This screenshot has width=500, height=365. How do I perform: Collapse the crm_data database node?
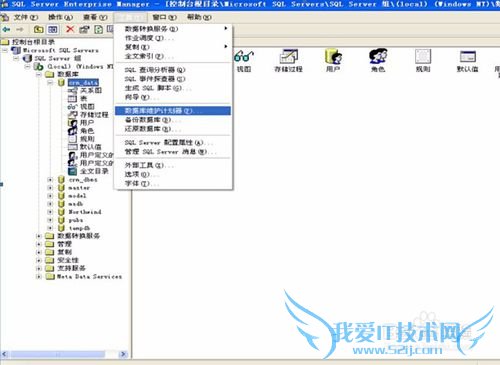click(50, 82)
